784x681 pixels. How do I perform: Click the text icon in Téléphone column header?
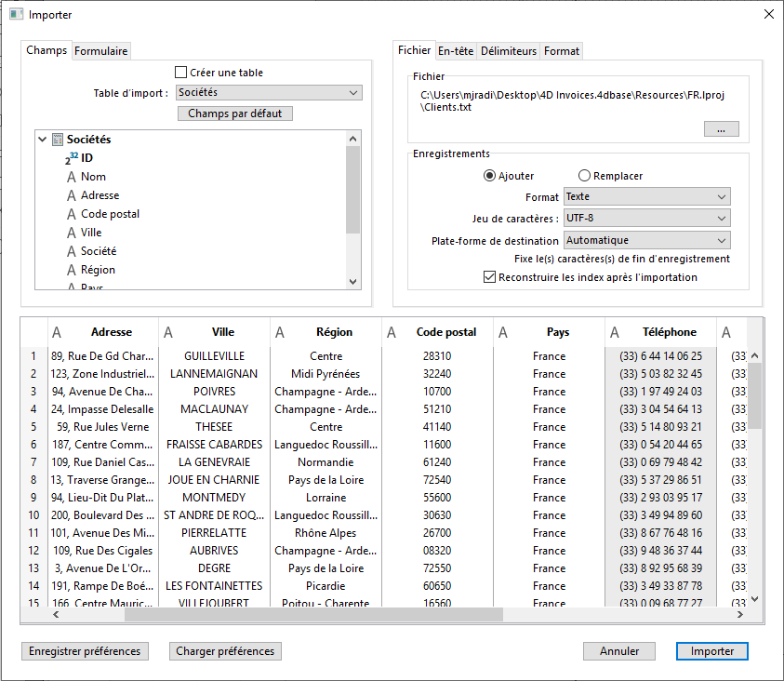coord(615,332)
